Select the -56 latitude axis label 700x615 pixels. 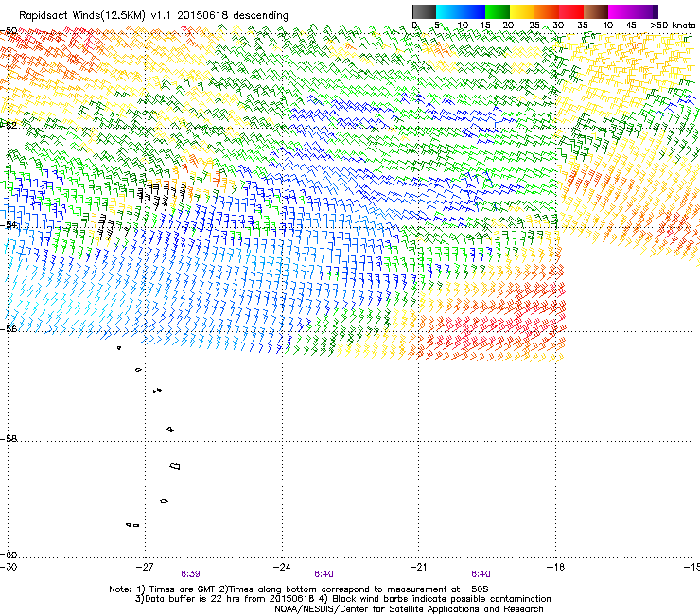click(x=9, y=329)
